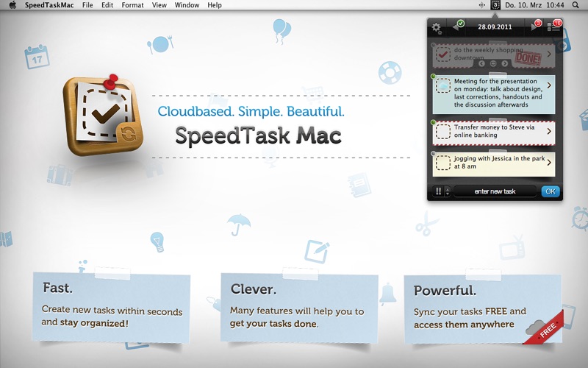This screenshot has height=368, width=588.
Task: Mark 'Transfer money to Steve' as done
Action: click(x=443, y=132)
